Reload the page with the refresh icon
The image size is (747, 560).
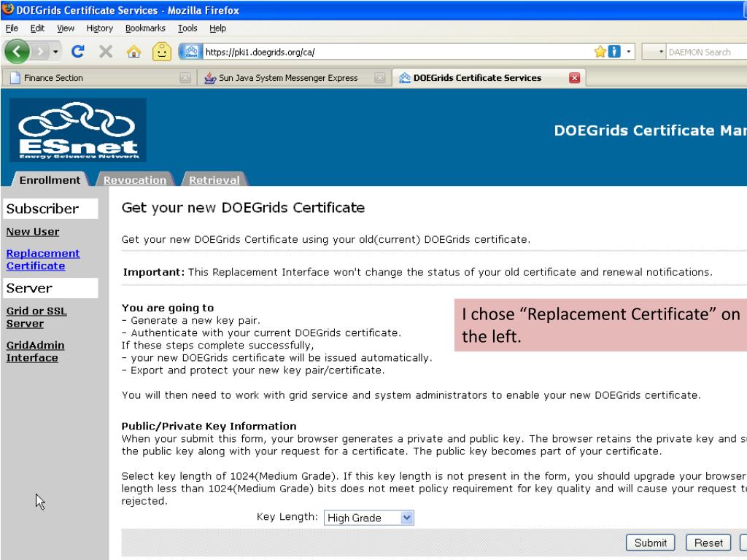(x=77, y=52)
